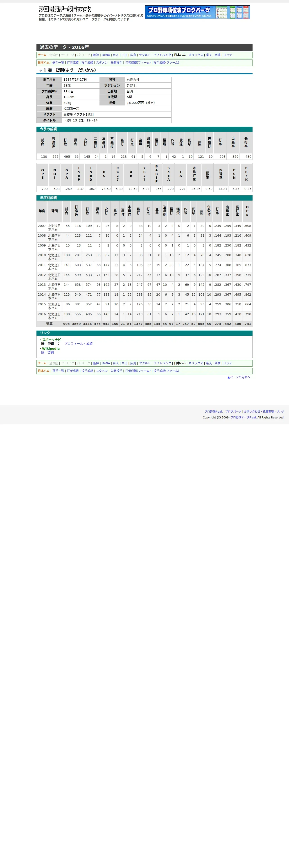The height and width of the screenshot is (868, 289).
Task: Click the 通算 totals row label
Action: (50, 324)
